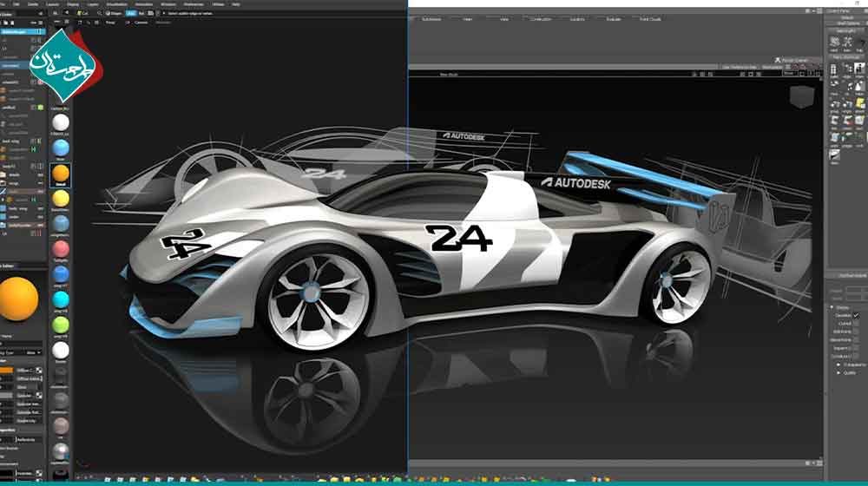The height and width of the screenshot is (486, 868).
Task: Click the green color box in the layer list
Action: [40, 108]
